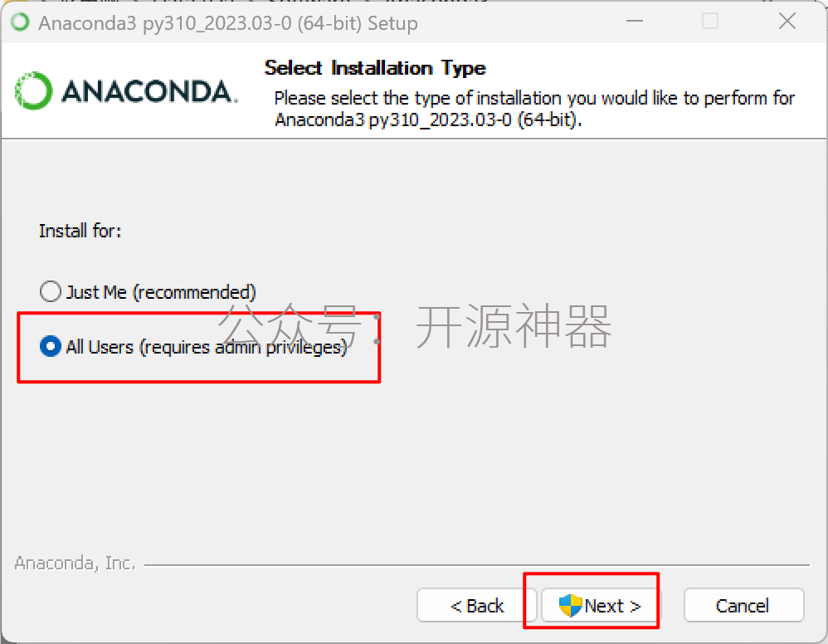Click the Anaconda title bar icon

click(x=21, y=22)
